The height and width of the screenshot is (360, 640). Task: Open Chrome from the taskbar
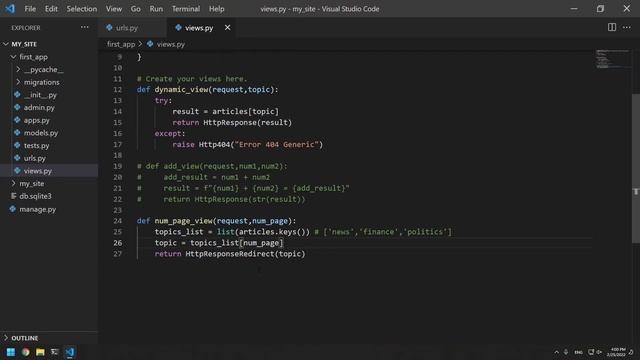click(25, 352)
